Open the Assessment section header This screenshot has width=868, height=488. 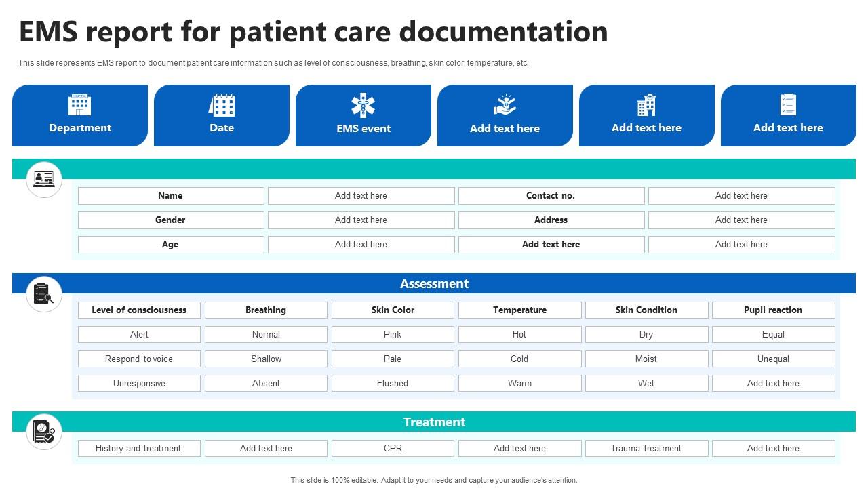[434, 283]
